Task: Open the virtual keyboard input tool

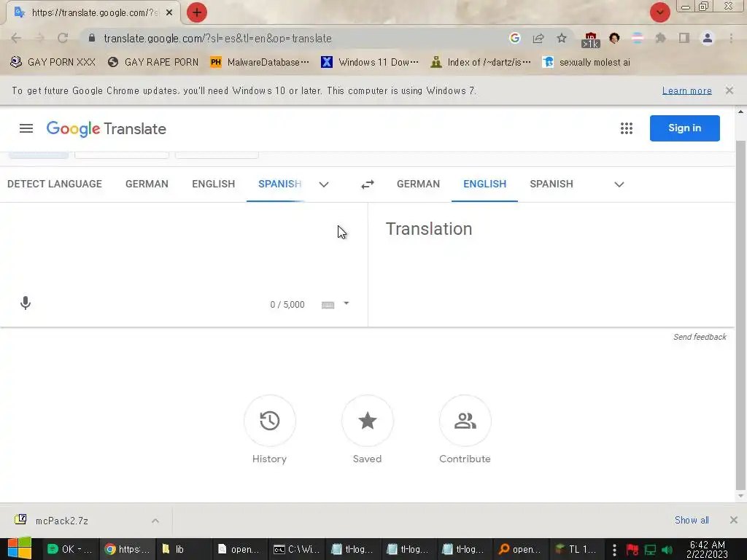Action: 328,305
